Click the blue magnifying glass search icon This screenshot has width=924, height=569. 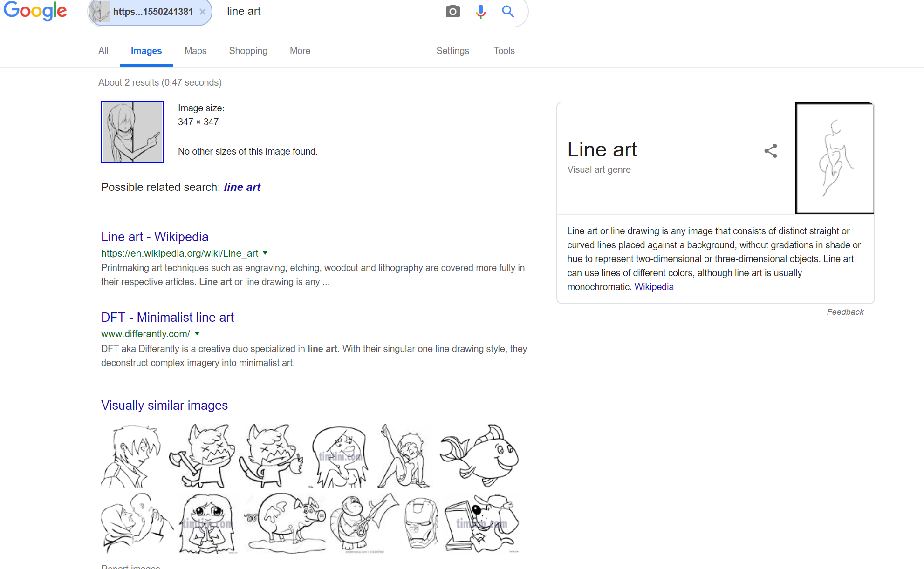pyautogui.click(x=508, y=12)
